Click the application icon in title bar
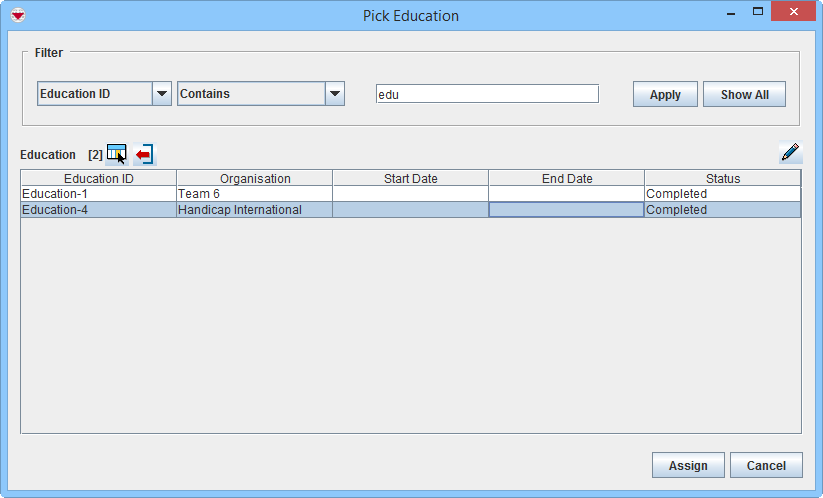Viewport: 823px width, 498px height. point(17,15)
